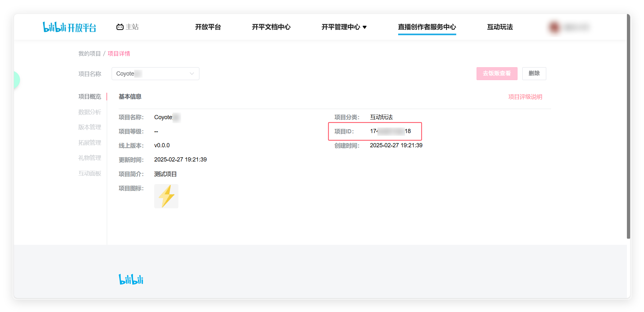Open the 开放平台 nav item
This screenshot has height=312, width=644.
pyautogui.click(x=208, y=27)
